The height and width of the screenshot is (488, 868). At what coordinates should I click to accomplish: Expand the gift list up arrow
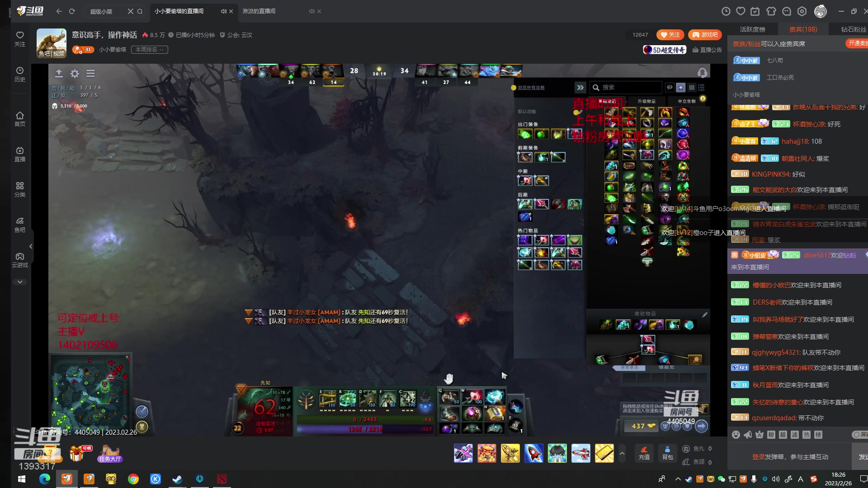point(622,453)
